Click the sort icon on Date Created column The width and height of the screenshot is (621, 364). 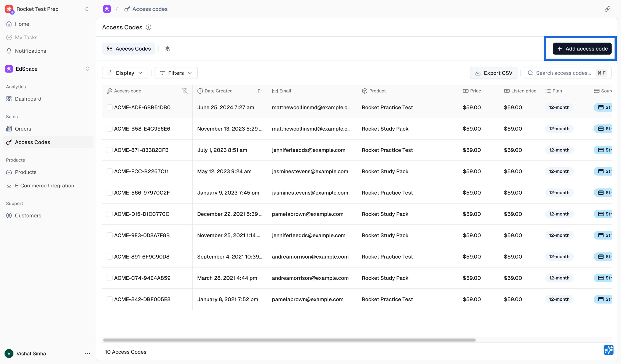point(260,91)
